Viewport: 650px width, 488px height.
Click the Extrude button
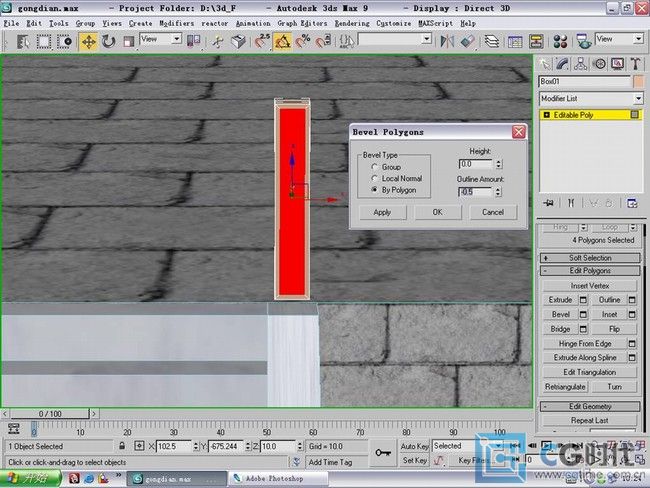[x=560, y=300]
